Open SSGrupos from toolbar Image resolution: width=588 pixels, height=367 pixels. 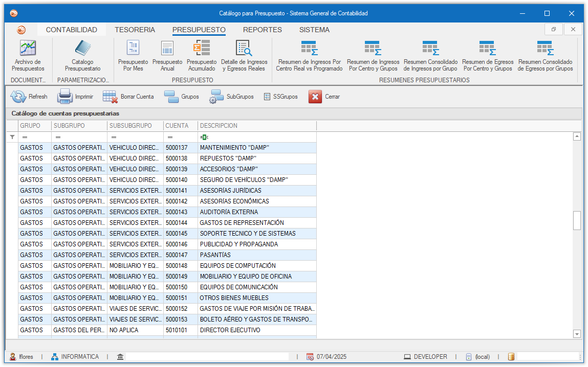(280, 97)
